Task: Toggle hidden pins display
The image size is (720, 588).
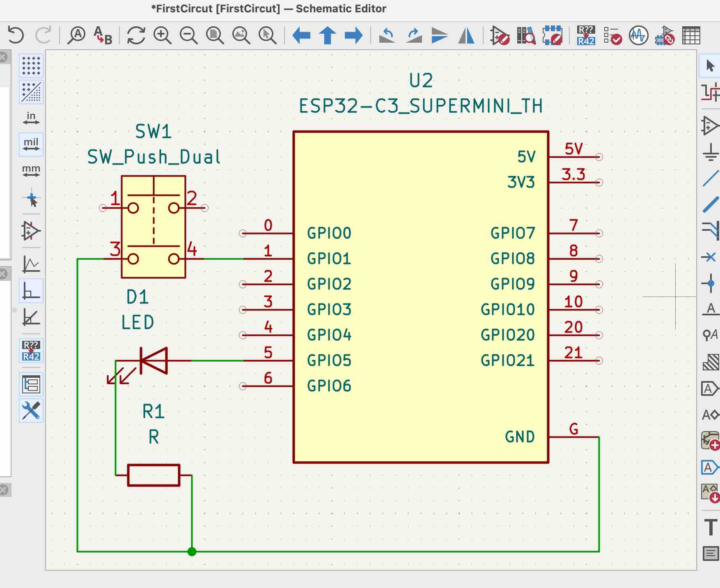Action: click(x=31, y=230)
